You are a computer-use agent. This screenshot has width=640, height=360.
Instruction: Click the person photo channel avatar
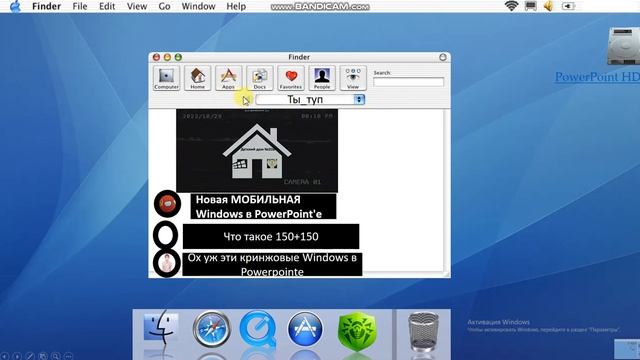tap(167, 263)
